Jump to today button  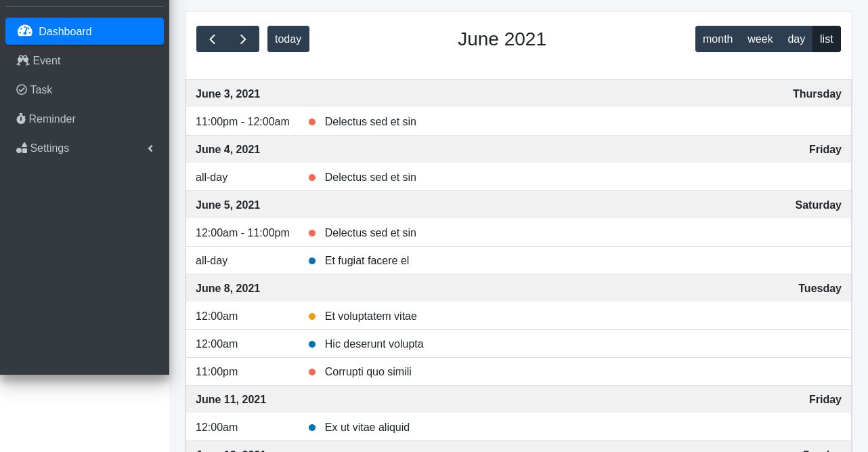coord(288,39)
